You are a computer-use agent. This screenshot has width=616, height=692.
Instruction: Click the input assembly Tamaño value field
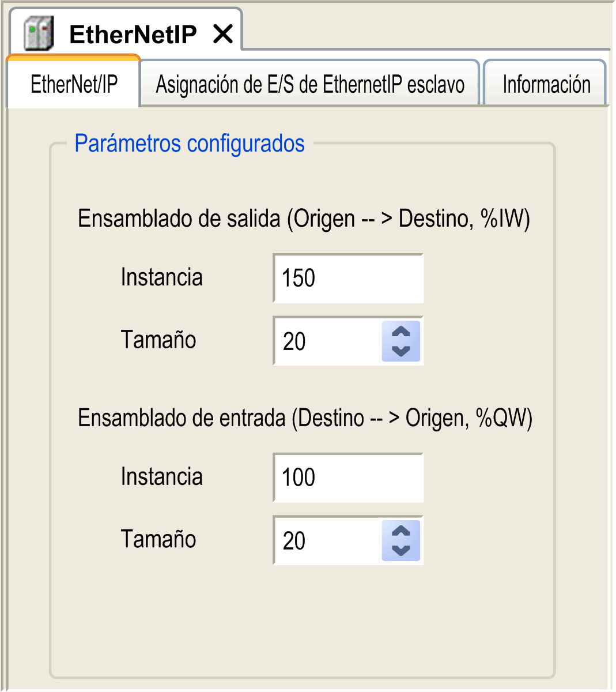tap(327, 540)
